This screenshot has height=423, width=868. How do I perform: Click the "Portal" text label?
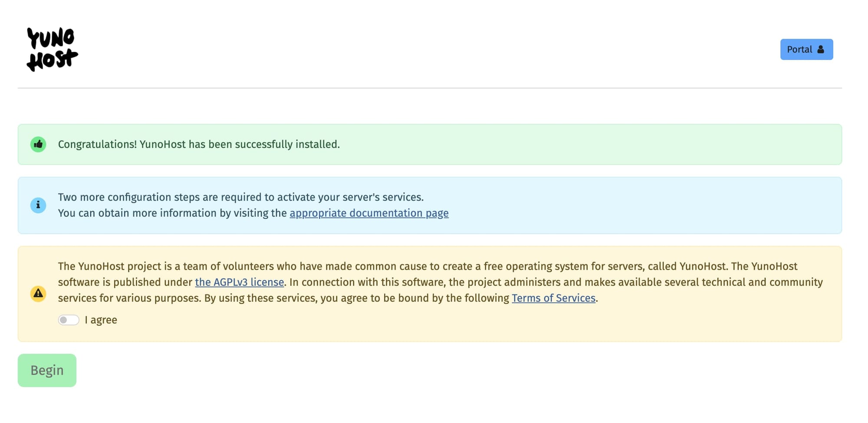(800, 49)
